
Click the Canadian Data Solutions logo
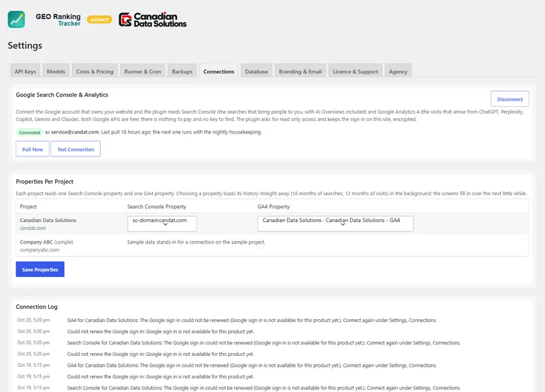pyautogui.click(x=153, y=20)
